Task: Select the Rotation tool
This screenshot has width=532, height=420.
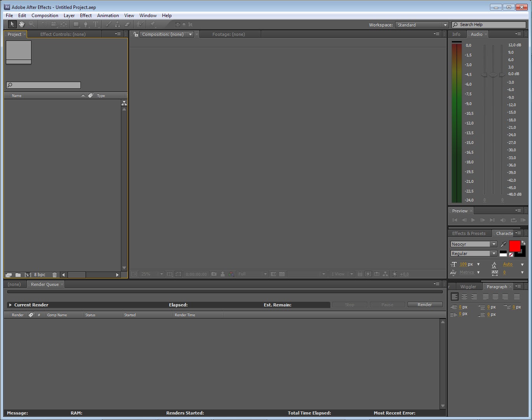Action: (x=44, y=24)
